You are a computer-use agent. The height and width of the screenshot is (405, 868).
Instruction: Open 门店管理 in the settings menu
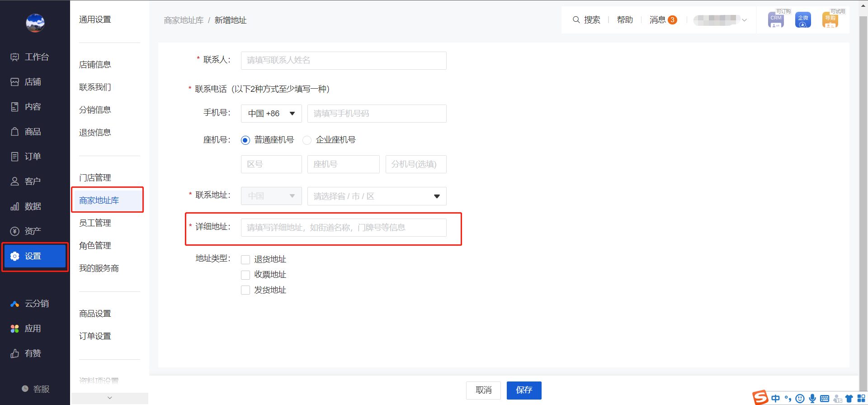[x=95, y=178]
